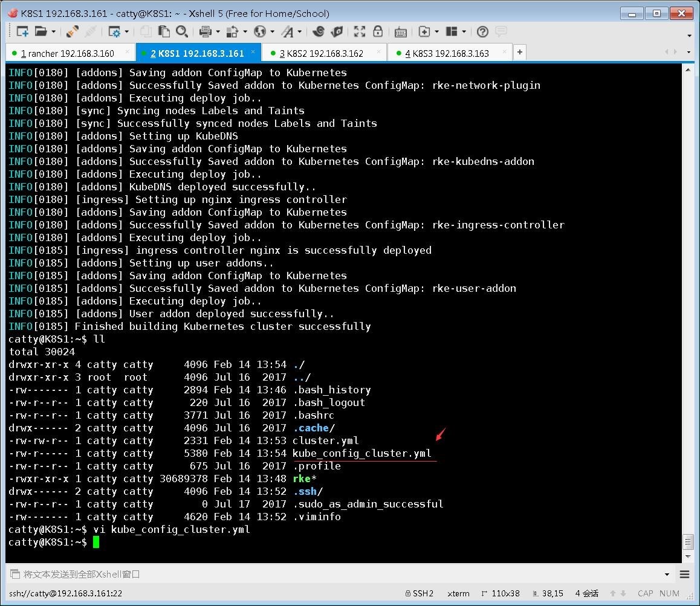The width and height of the screenshot is (700, 606).
Task: Click the Reconnect icon in toolbar
Action: pos(91,31)
